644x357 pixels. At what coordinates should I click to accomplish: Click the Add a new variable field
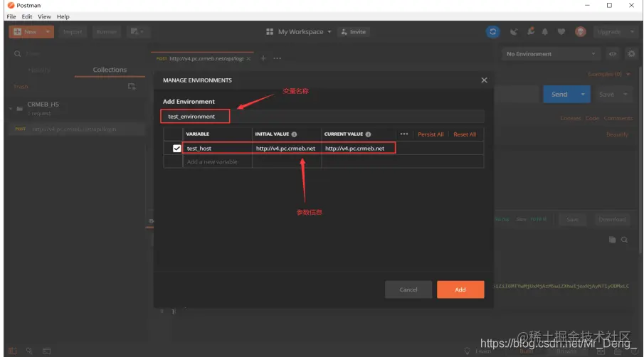click(217, 161)
